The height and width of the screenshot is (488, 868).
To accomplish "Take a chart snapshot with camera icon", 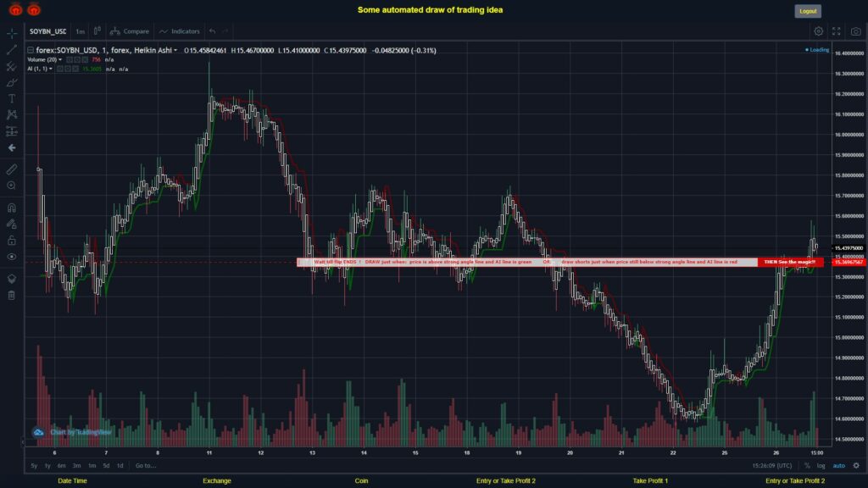I will click(856, 31).
